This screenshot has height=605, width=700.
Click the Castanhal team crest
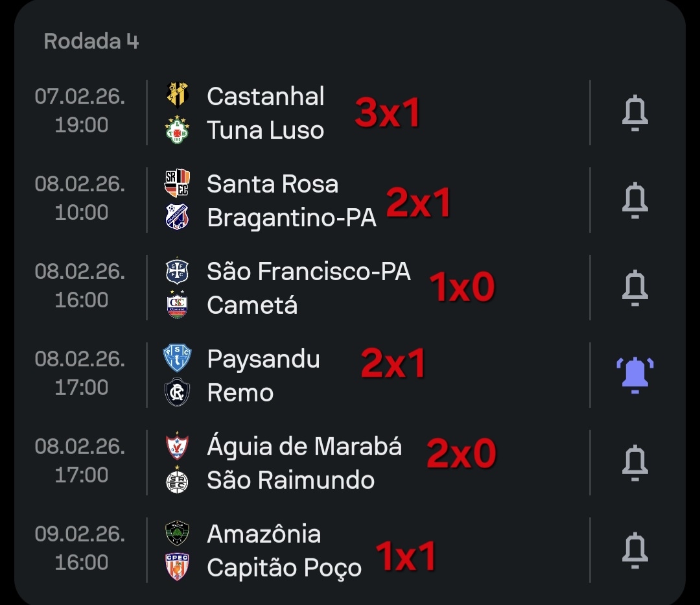pos(177,94)
